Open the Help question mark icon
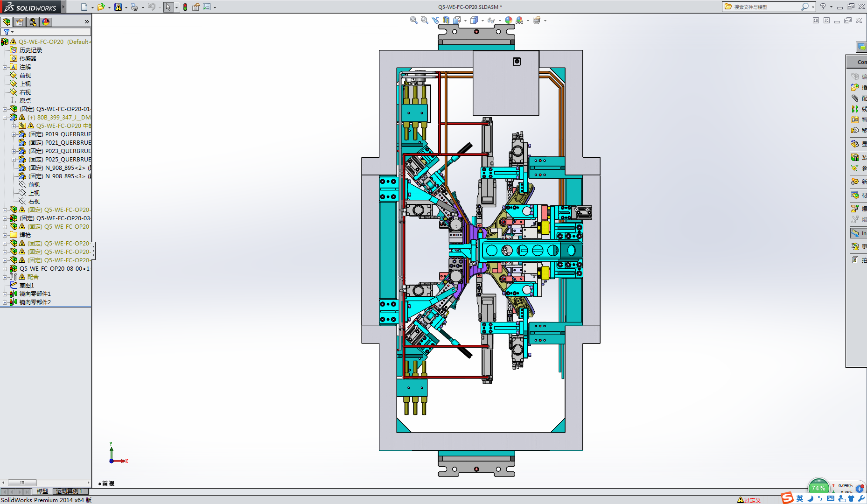 (x=823, y=7)
